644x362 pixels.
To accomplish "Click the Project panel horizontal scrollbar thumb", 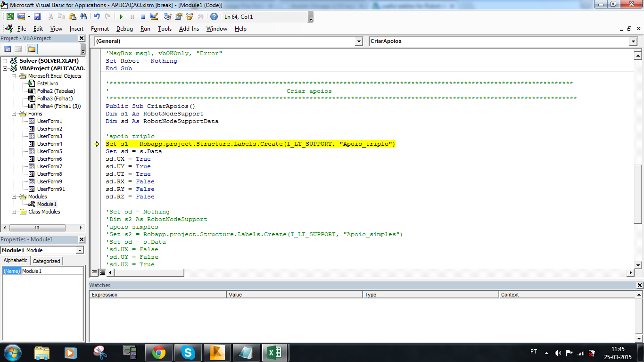I will point(38,228).
